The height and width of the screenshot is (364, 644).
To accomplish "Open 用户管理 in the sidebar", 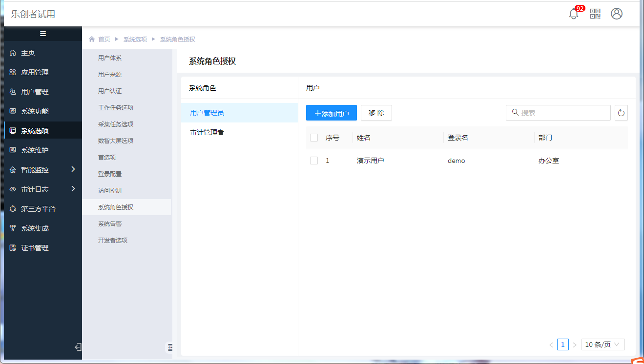I will pos(35,92).
